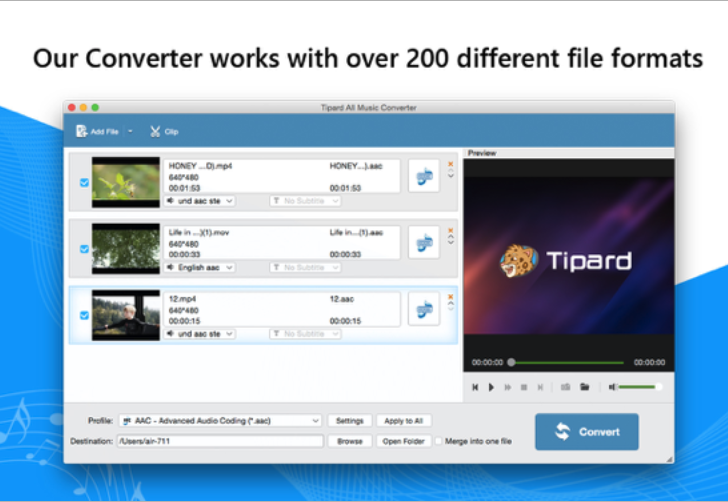The image size is (728, 502).
Task: Click the 12.mp4 source file name
Action: [182, 299]
